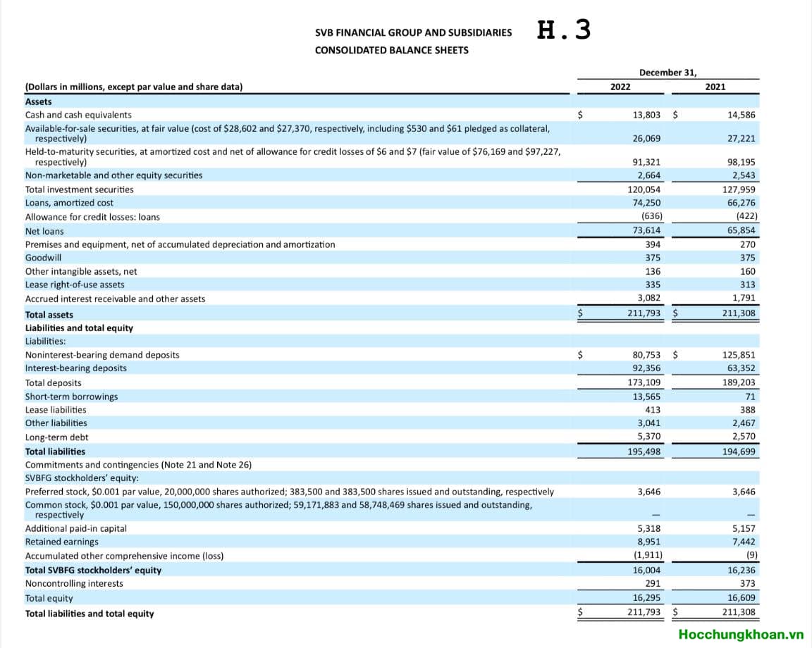This screenshot has width=812, height=648.
Task: Click the (422) allowance value
Action: 746,216
